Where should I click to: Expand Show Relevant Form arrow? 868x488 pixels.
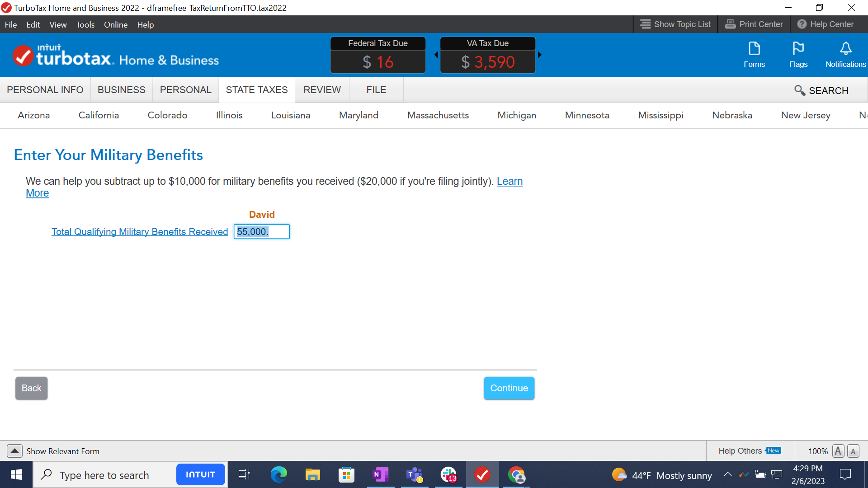14,451
